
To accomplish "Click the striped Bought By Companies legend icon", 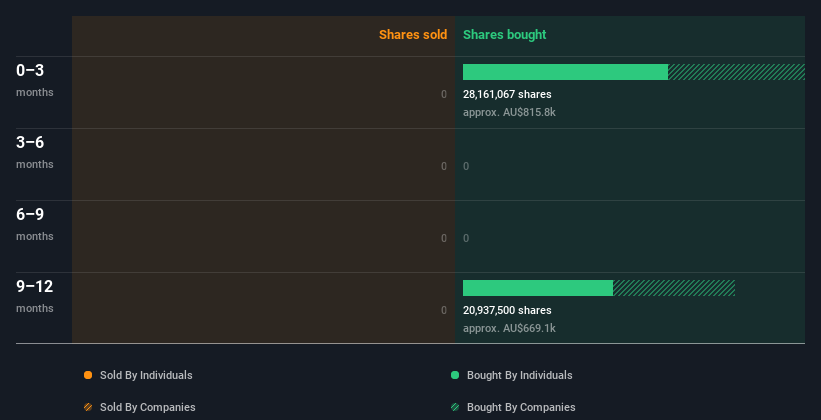I will point(455,407).
